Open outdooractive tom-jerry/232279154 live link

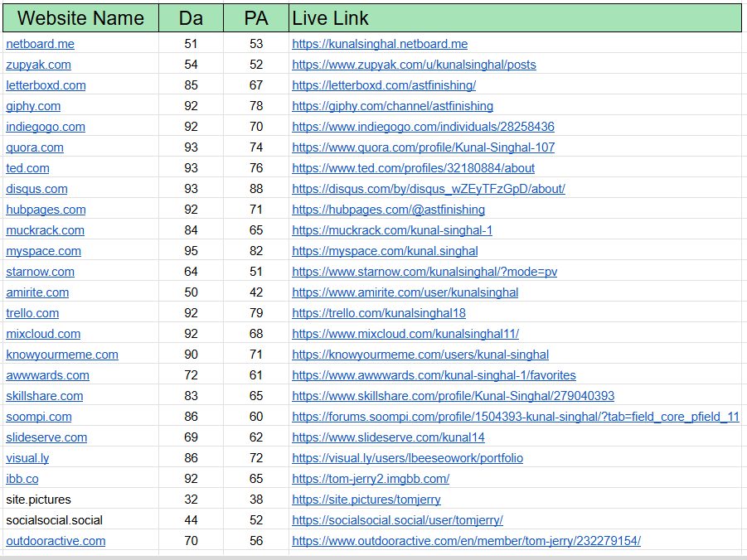pyautogui.click(x=467, y=541)
